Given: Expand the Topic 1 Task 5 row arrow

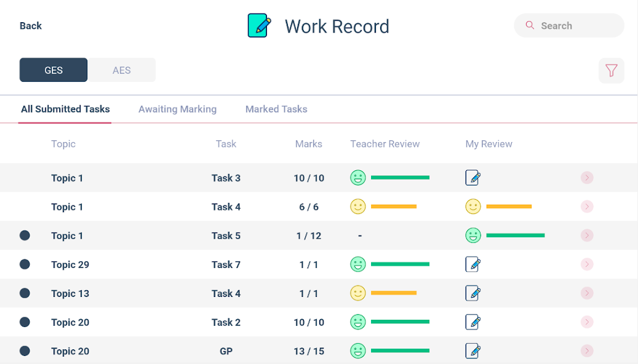Looking at the screenshot, I should (587, 235).
